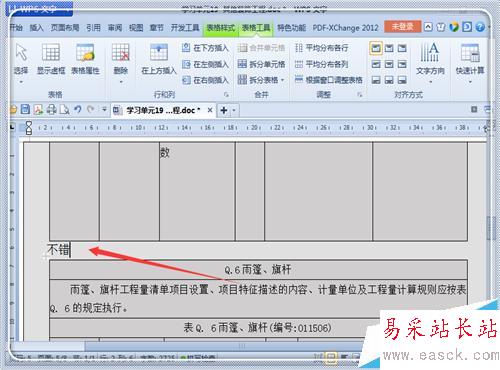Click 在左侧插入 insert column left
This screenshot has height=370, width=500.
pyautogui.click(x=205, y=64)
